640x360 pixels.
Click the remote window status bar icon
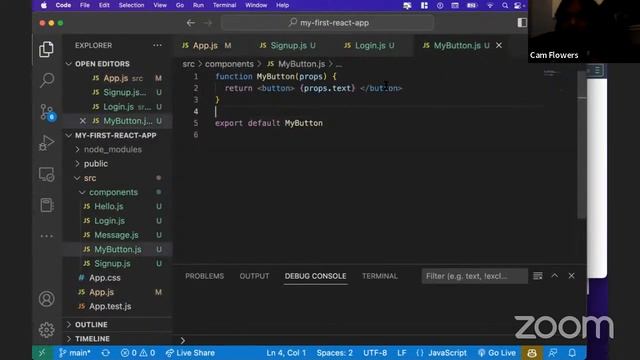(42, 353)
